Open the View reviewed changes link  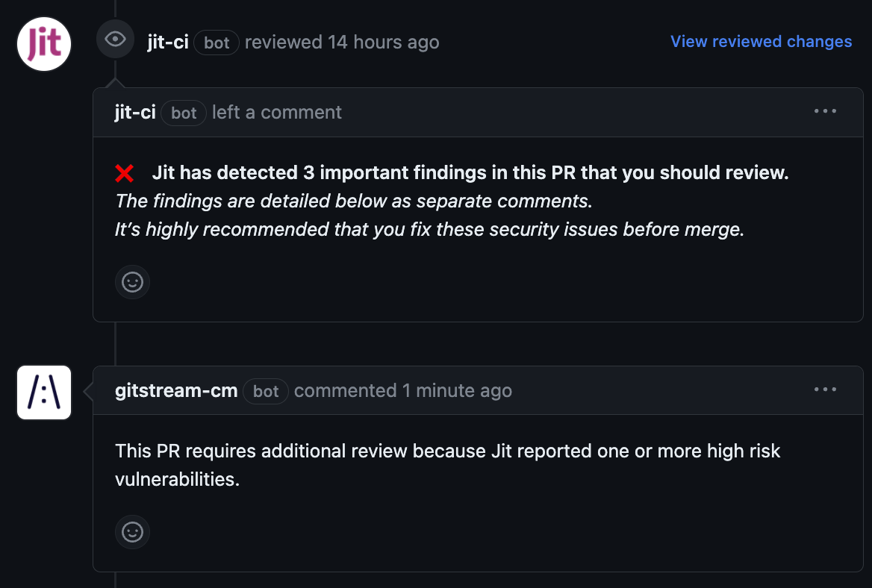(761, 41)
